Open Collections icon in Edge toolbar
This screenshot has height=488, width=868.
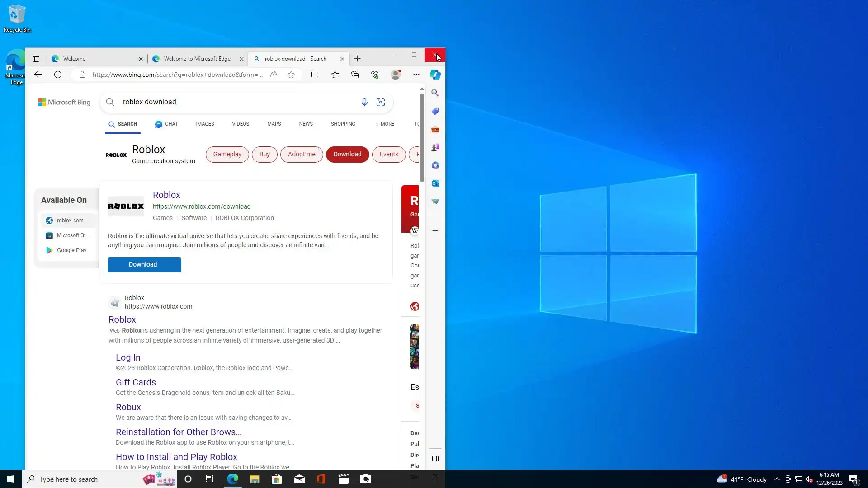point(355,75)
